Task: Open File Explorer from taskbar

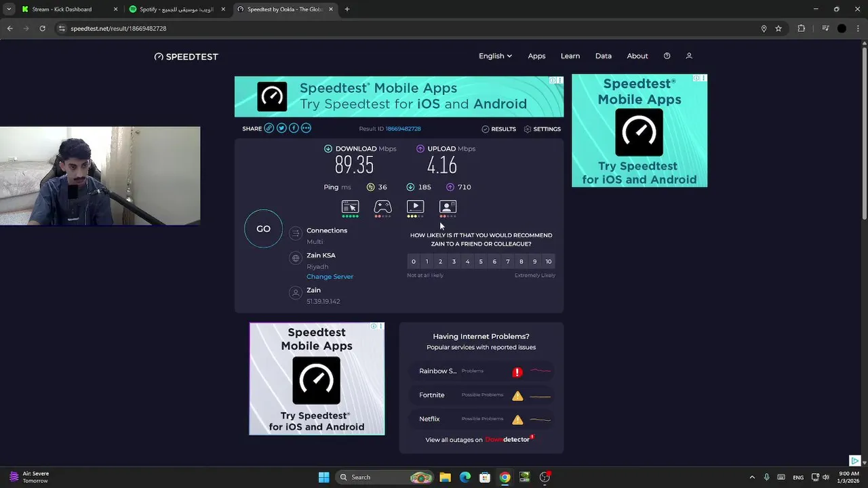Action: tap(445, 477)
